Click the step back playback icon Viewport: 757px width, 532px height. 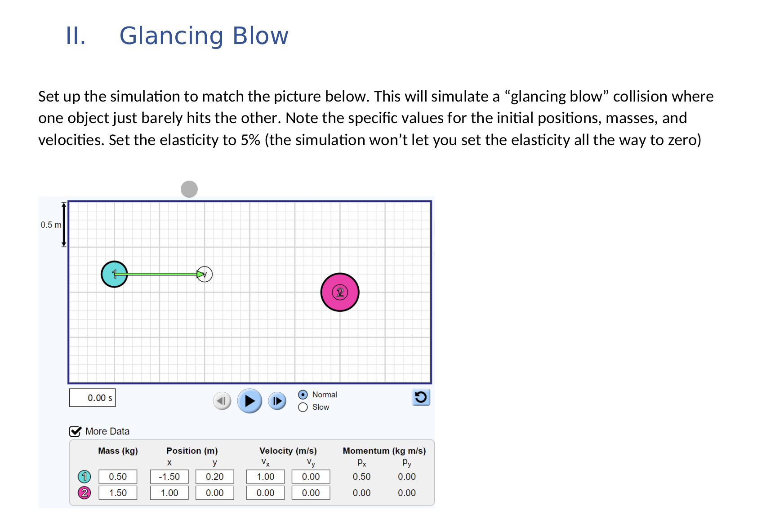click(x=222, y=401)
